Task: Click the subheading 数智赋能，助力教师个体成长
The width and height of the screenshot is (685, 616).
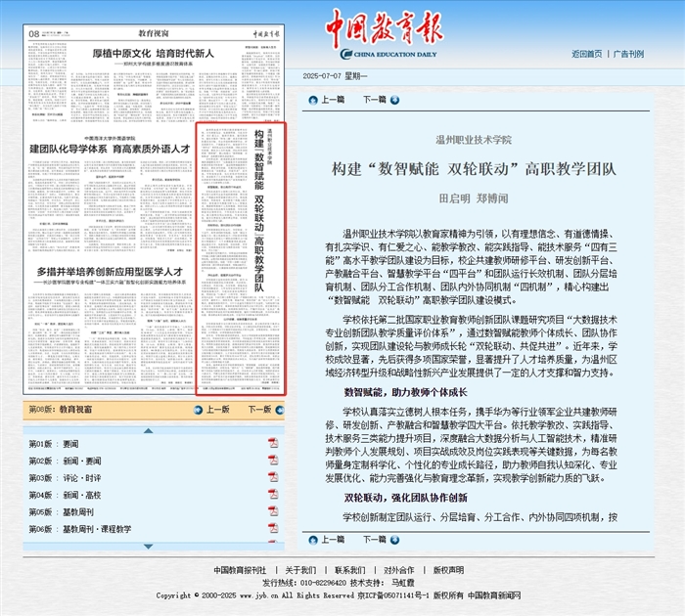Action: coord(405,392)
